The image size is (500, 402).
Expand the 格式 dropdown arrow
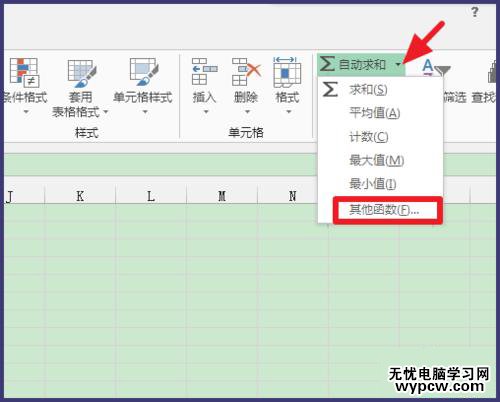click(289, 112)
